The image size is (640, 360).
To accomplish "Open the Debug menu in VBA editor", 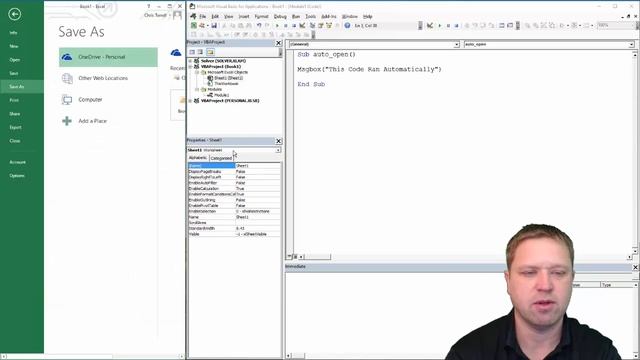I will (x=280, y=17).
